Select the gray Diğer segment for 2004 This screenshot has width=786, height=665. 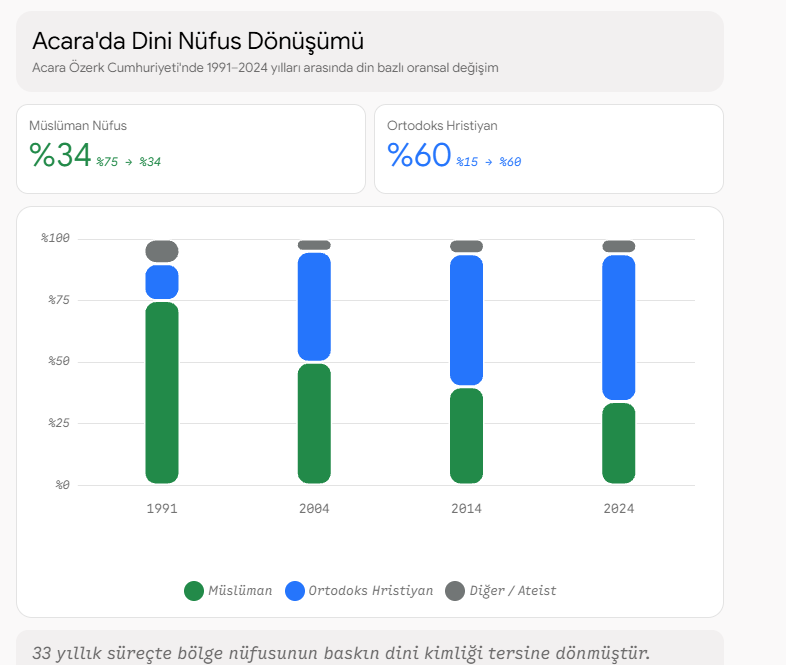[314, 245]
